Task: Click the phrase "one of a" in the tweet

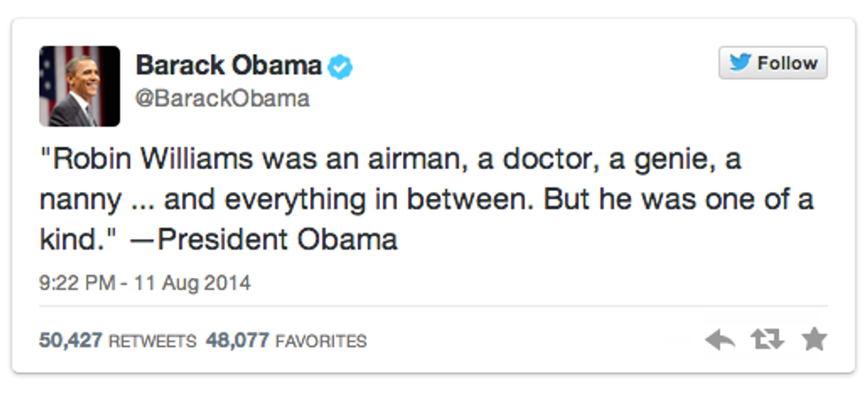Action: pyautogui.click(x=763, y=200)
